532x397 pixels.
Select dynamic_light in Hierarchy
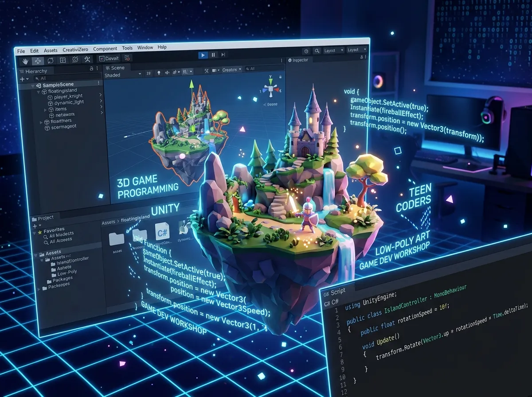(x=66, y=102)
